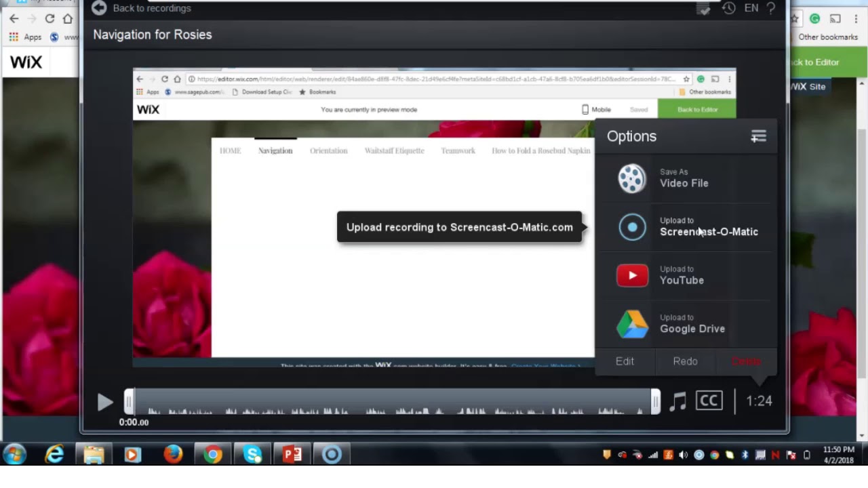Click Chrome page vertical scrollbar
This screenshot has height=488, width=868.
tap(862, 258)
